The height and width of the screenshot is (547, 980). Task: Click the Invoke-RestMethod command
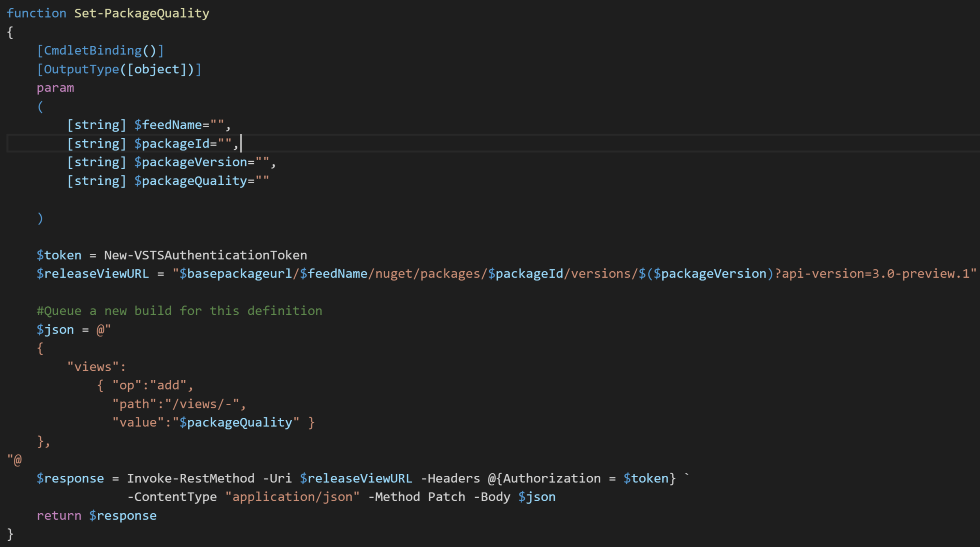191,478
